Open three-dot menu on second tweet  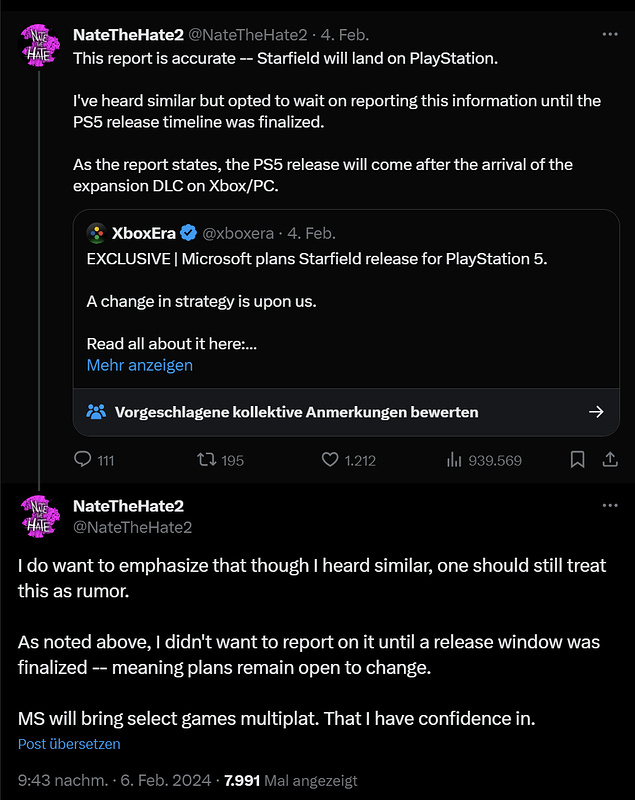pyautogui.click(x=609, y=506)
